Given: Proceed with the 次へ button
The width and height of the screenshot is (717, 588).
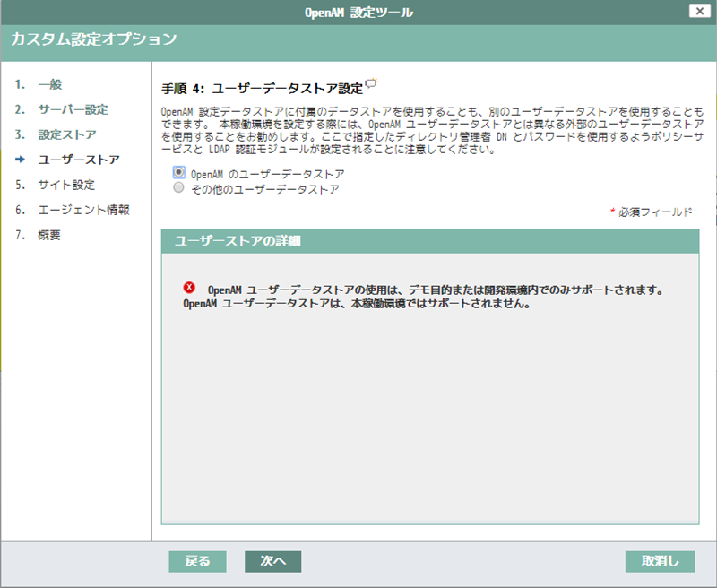Looking at the screenshot, I should [272, 560].
